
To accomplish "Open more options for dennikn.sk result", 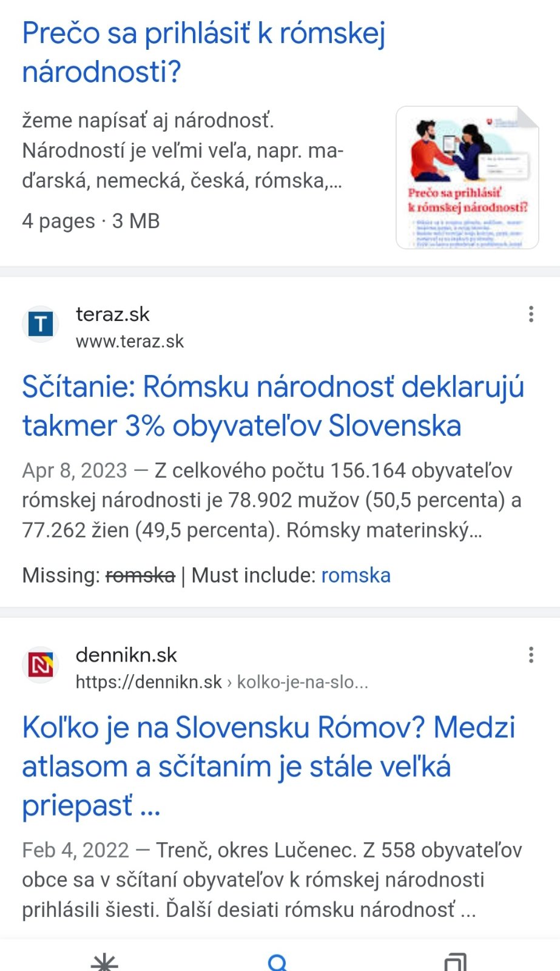I will click(x=531, y=655).
